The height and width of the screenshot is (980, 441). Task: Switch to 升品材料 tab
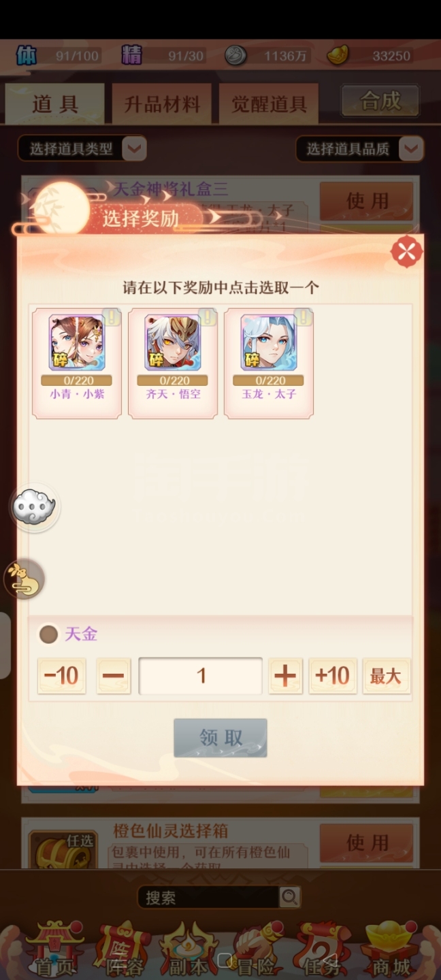tap(162, 104)
